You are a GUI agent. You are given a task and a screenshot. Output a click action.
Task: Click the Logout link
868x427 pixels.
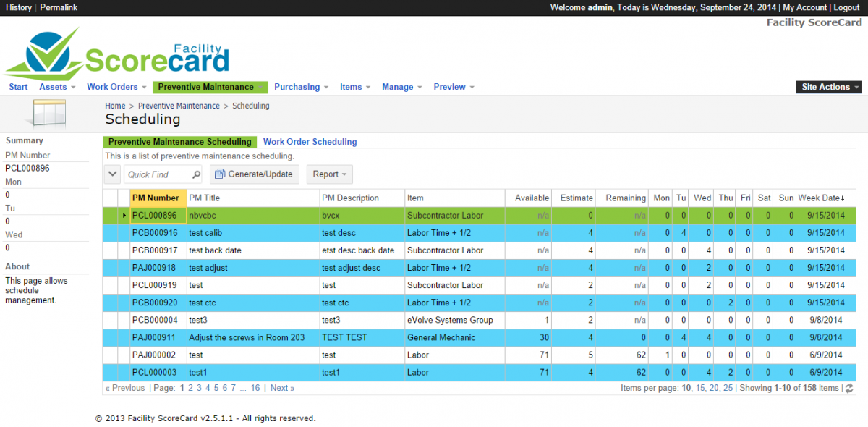(846, 7)
